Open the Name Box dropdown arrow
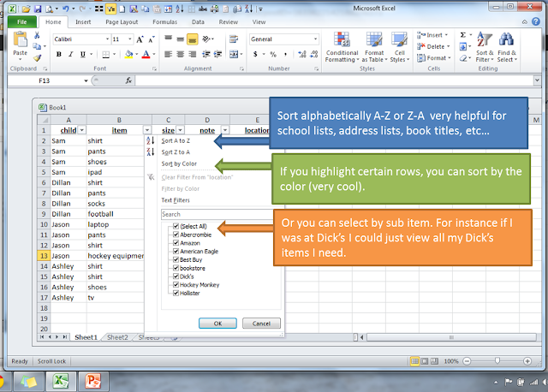The image size is (548, 392). (x=86, y=80)
